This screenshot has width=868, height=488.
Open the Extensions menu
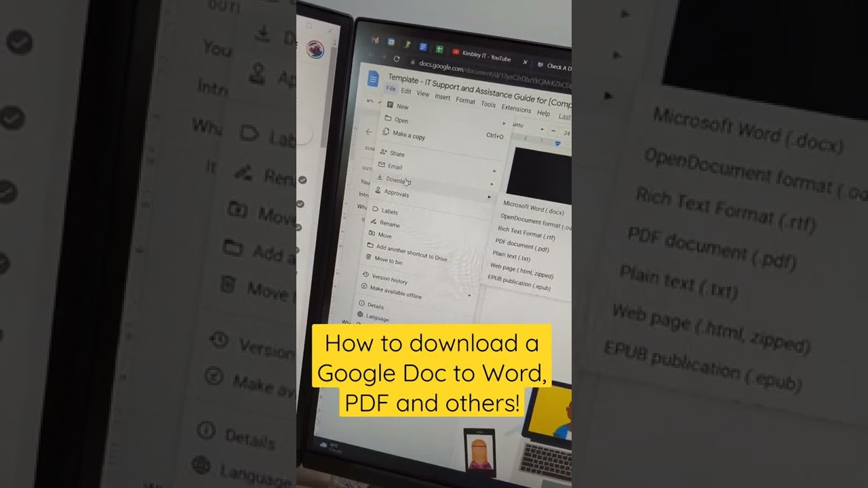(x=516, y=108)
